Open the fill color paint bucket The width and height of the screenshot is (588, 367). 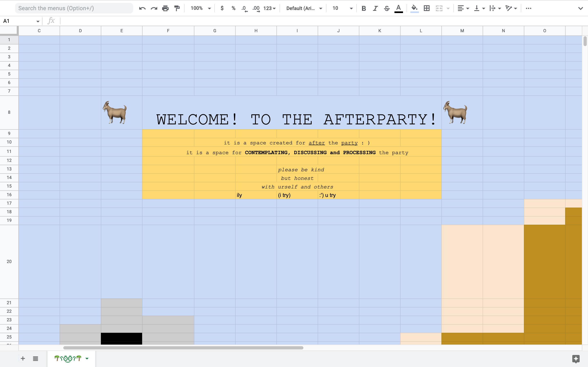[x=414, y=9]
